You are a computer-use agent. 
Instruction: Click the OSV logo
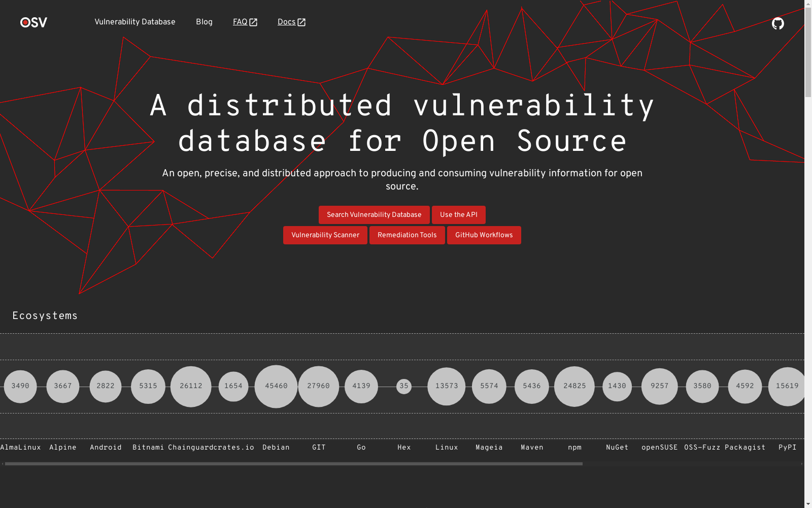(33, 22)
